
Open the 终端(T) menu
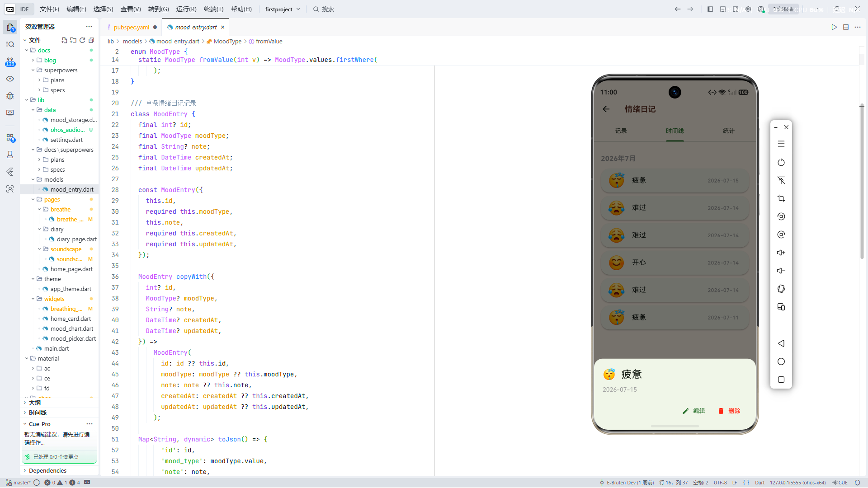pyautogui.click(x=213, y=9)
